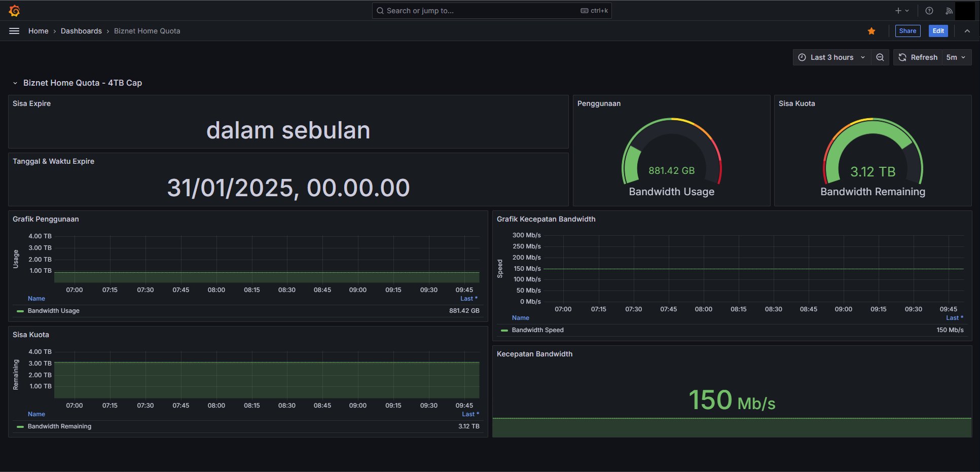Go to Home breadcrumb
980x472 pixels.
pyautogui.click(x=39, y=31)
